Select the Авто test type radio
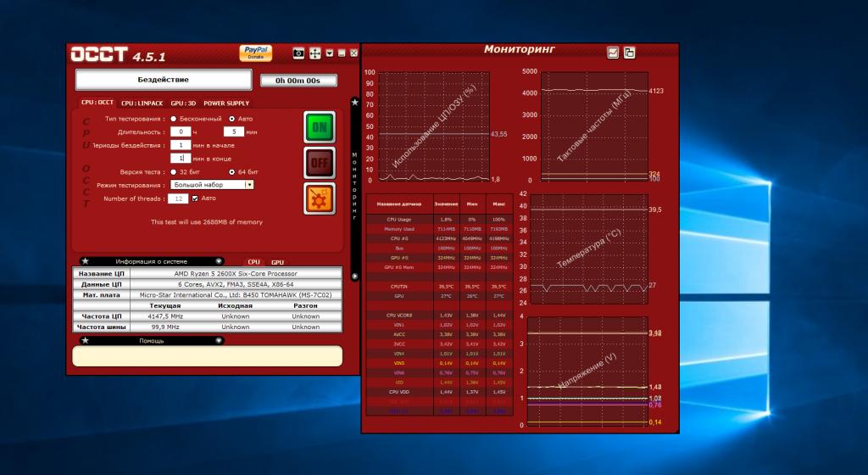The height and width of the screenshot is (475, 868). 231,119
